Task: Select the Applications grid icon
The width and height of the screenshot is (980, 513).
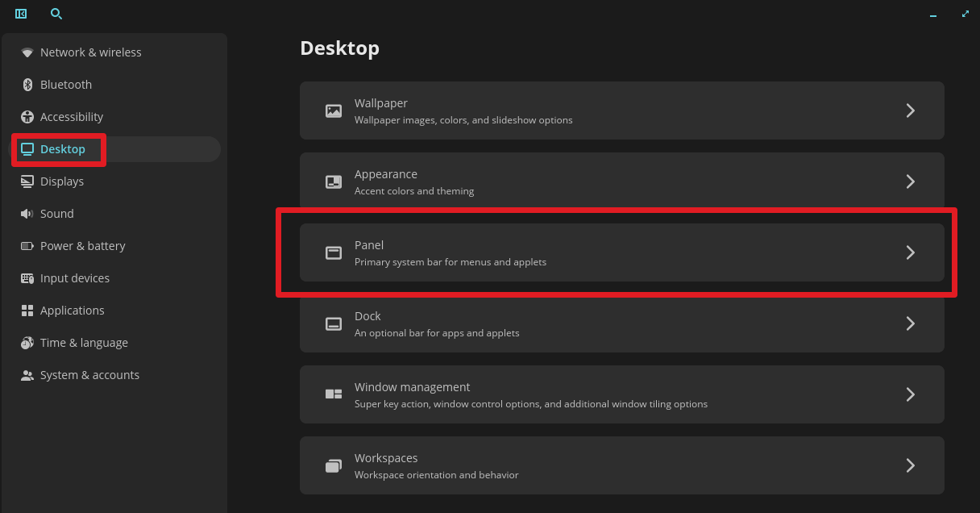Action: point(27,310)
